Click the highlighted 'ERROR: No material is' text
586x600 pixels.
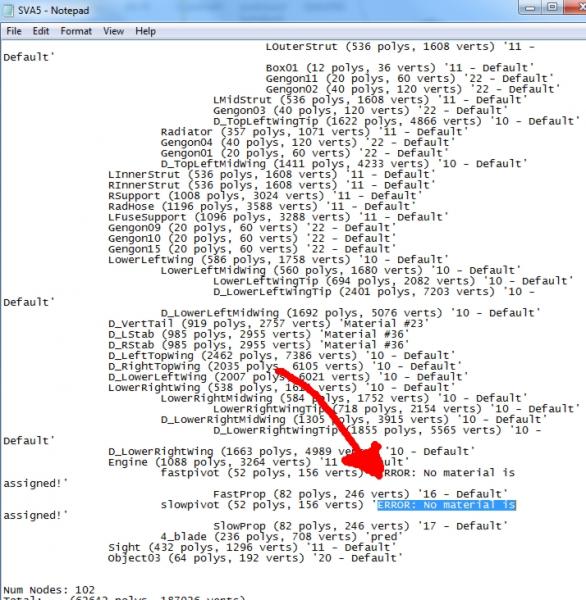pyautogui.click(x=446, y=505)
